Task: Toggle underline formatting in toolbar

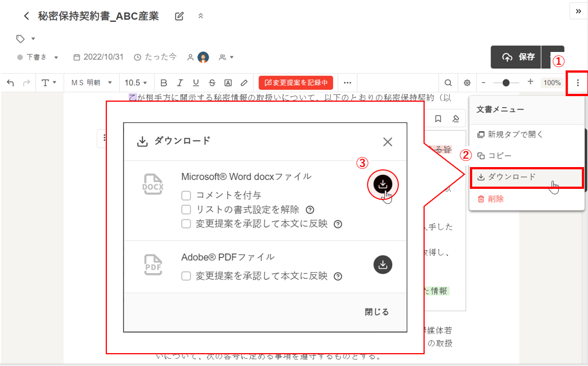Action: (196, 83)
